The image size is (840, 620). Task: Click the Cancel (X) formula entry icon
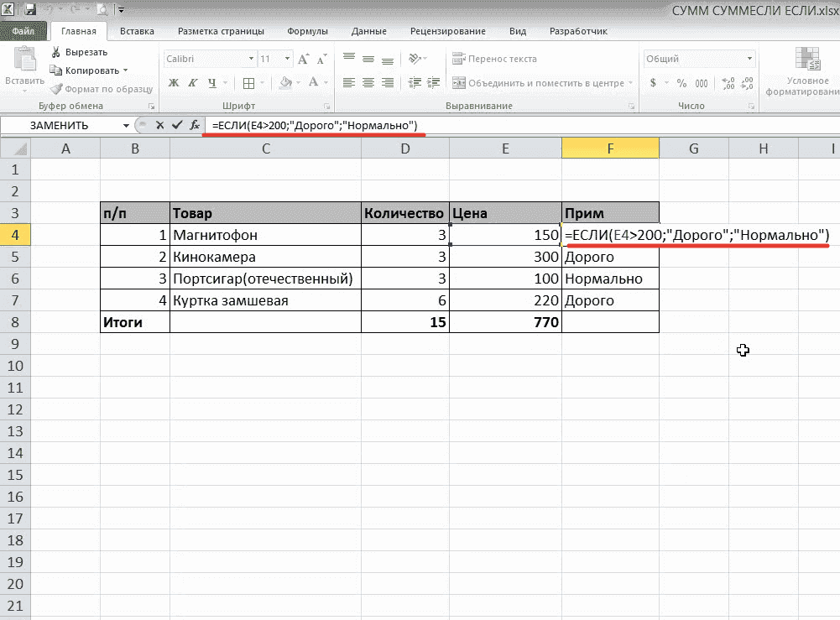click(159, 125)
